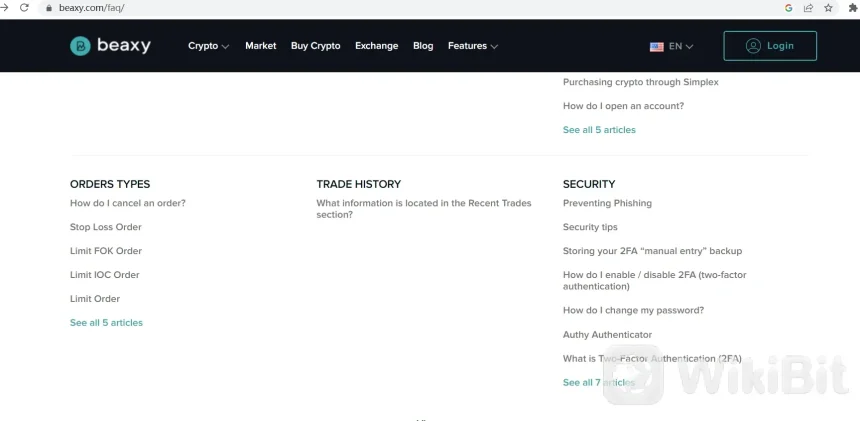860x421 pixels.
Task: Reload the page with browser refresh icon
Action: 24,7
